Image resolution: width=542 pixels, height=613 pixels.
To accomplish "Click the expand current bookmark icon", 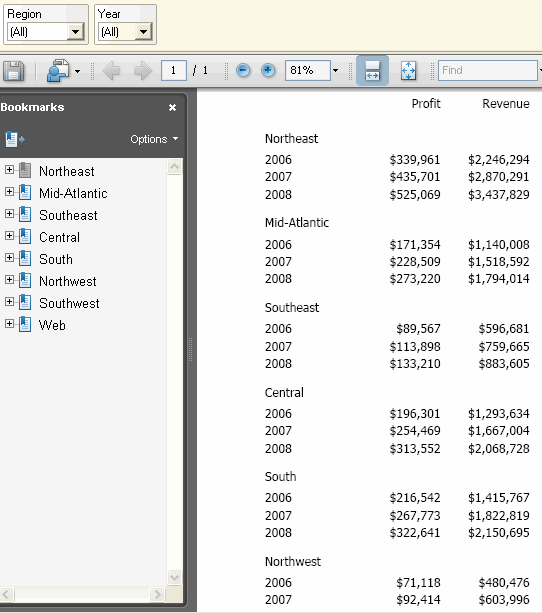I will [15, 140].
